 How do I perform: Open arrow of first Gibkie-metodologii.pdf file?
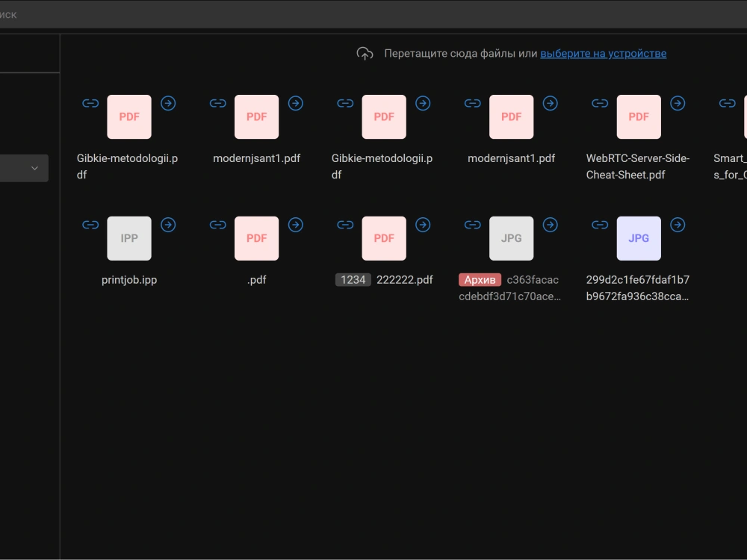(x=168, y=103)
